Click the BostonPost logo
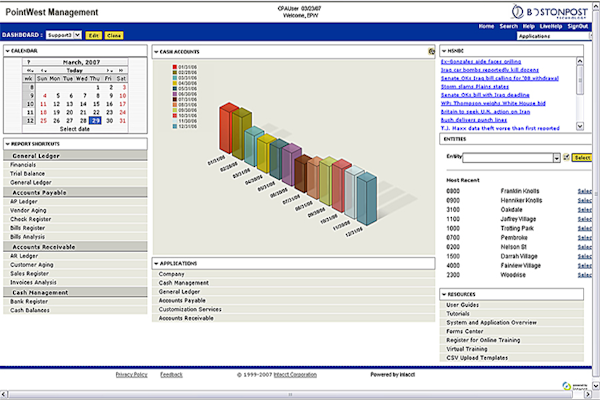 pyautogui.click(x=549, y=11)
